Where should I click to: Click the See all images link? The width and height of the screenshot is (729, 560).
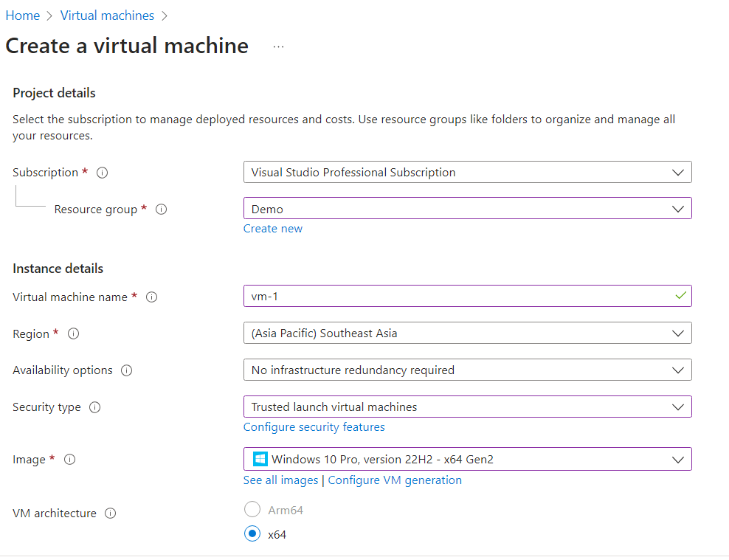280,480
